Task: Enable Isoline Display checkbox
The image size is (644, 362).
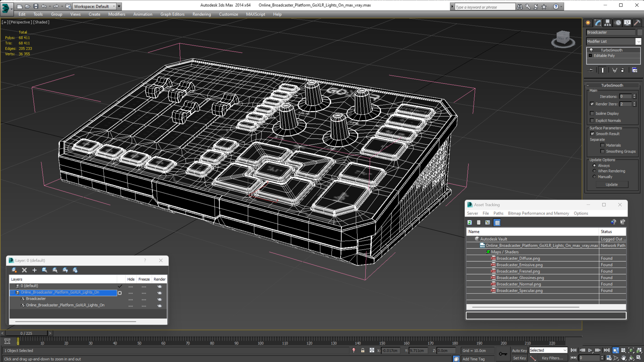Action: coord(592,113)
